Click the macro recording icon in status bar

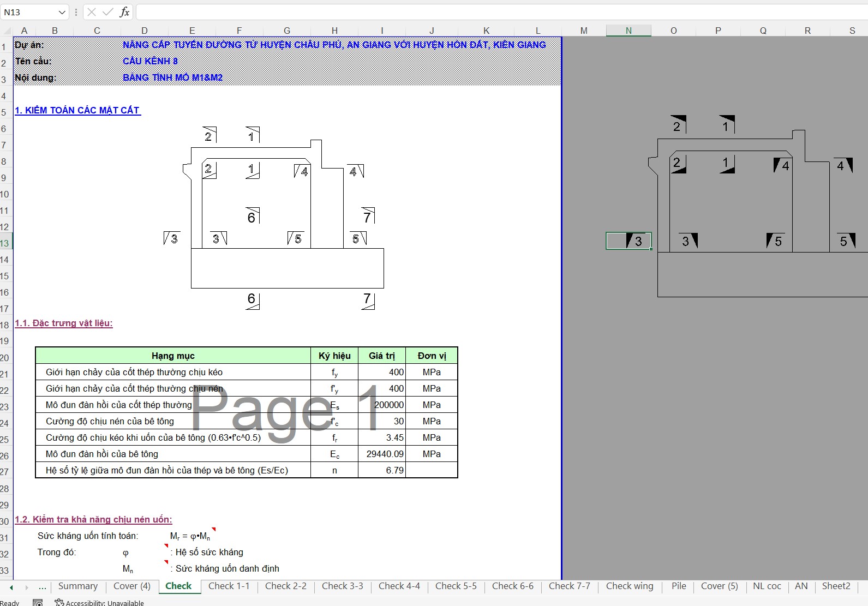(38, 602)
